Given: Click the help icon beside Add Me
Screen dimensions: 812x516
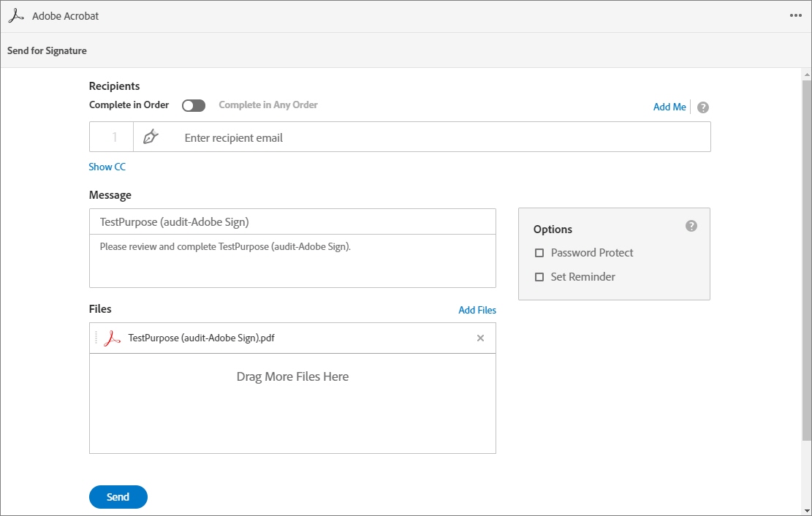Looking at the screenshot, I should click(x=702, y=107).
